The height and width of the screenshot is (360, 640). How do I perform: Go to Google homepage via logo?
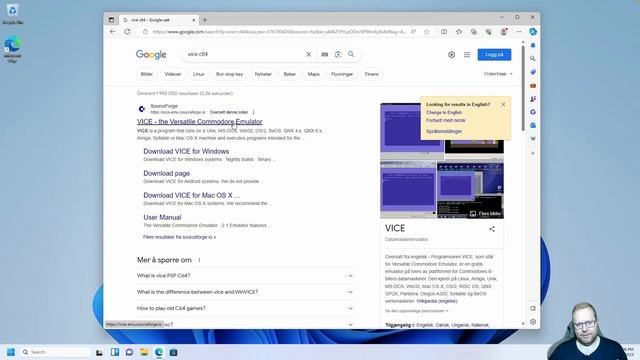click(151, 55)
